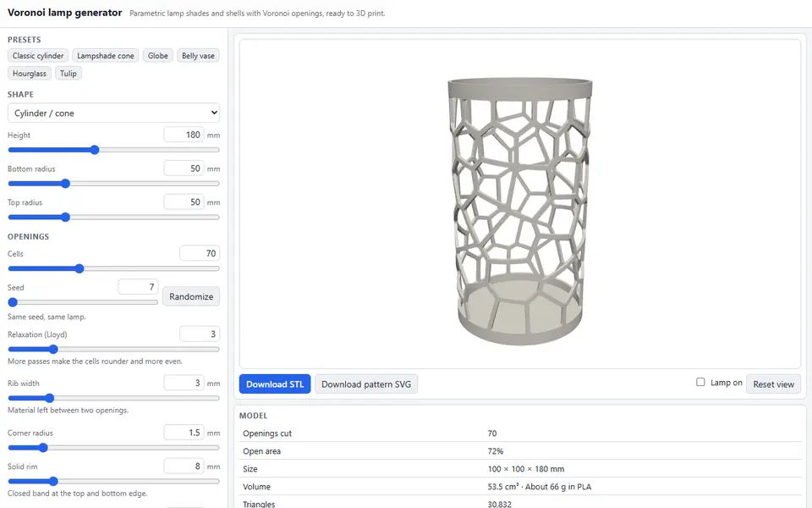812x508 pixels.
Task: Click the 'Material left between two openings.' hint
Action: [x=68, y=410]
